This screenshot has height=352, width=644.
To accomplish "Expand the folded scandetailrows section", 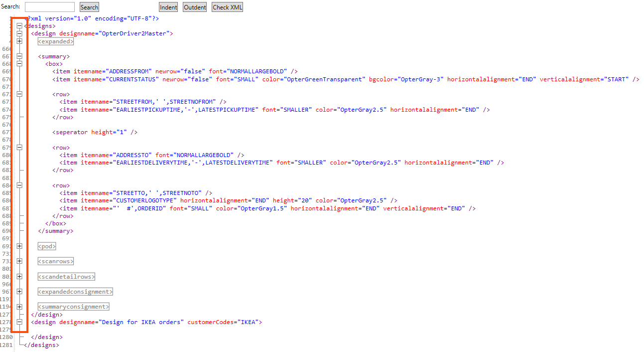I will click(x=19, y=277).
